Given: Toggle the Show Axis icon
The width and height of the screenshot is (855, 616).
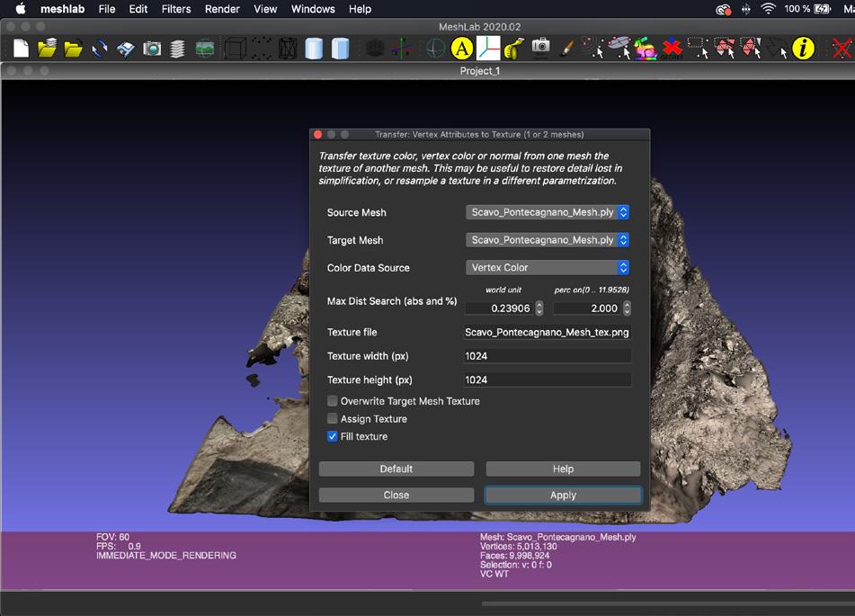Looking at the screenshot, I should pyautogui.click(x=402, y=49).
